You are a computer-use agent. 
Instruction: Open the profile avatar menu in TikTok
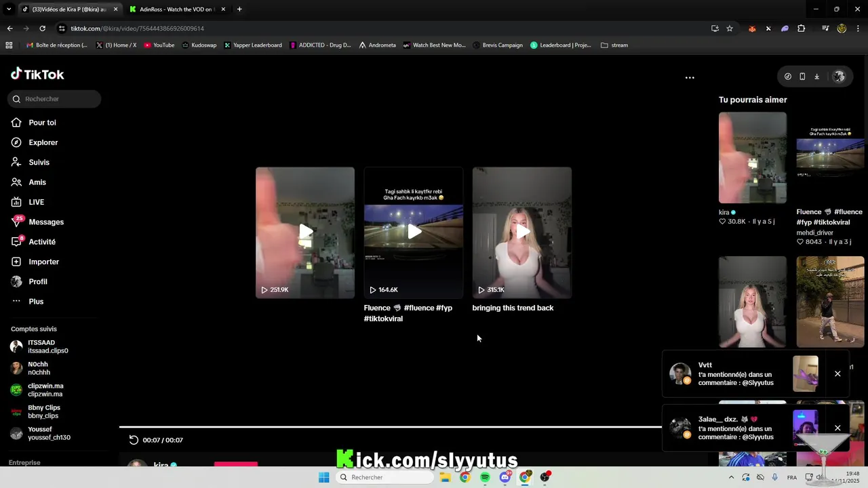click(x=839, y=77)
